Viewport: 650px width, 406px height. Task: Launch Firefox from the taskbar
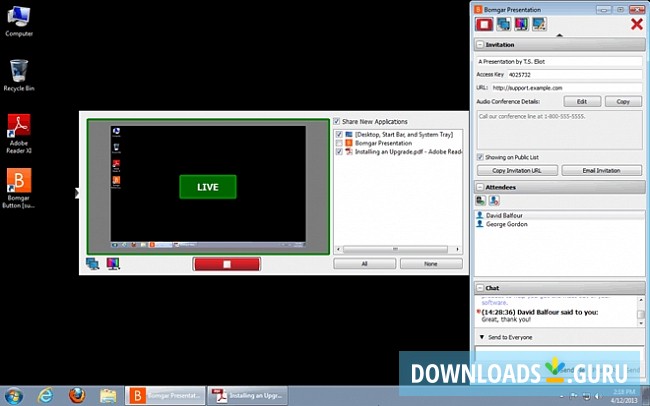pos(77,396)
